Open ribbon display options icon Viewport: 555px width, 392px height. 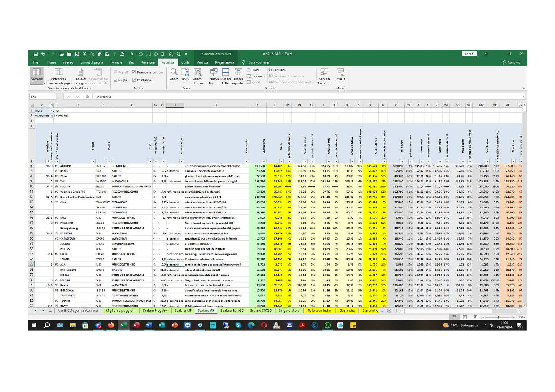485,54
